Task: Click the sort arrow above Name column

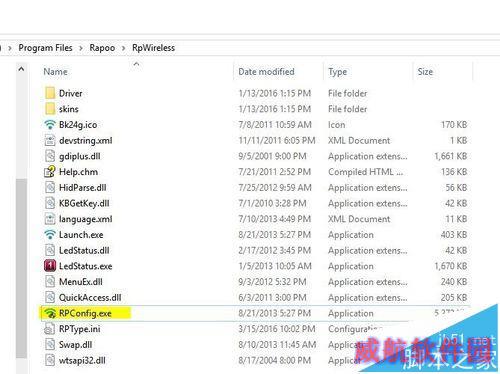Action: [x=136, y=64]
